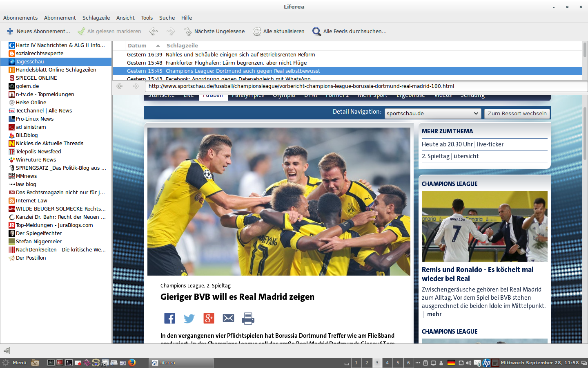The height and width of the screenshot is (368, 588).
Task: Open Alle Feeds durchsuchen search
Action: tap(349, 31)
